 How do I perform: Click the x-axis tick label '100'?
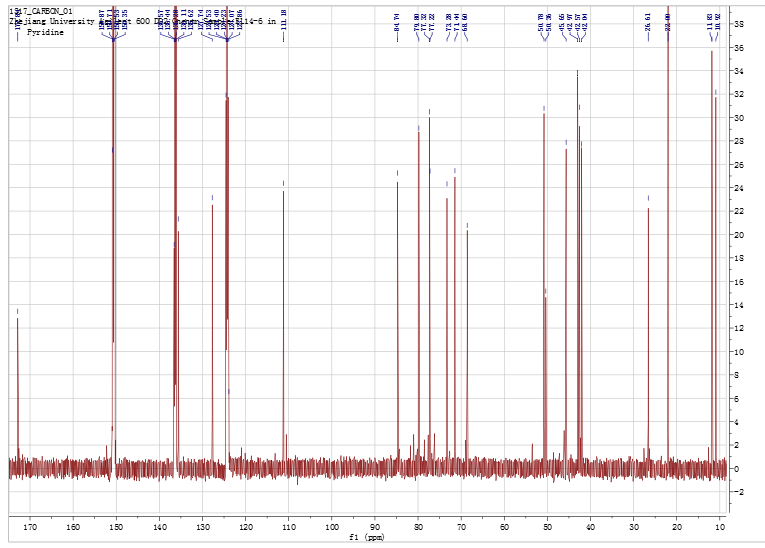click(x=332, y=527)
